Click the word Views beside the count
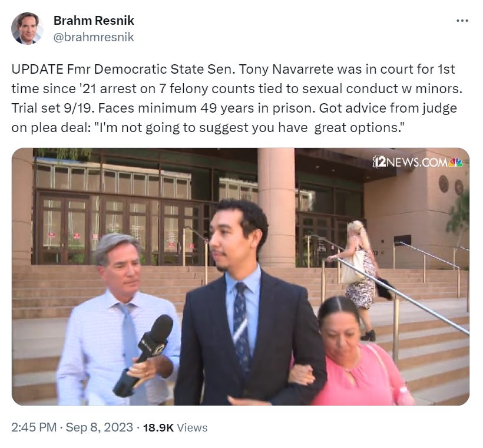This screenshot has height=448, width=483. coord(192,427)
